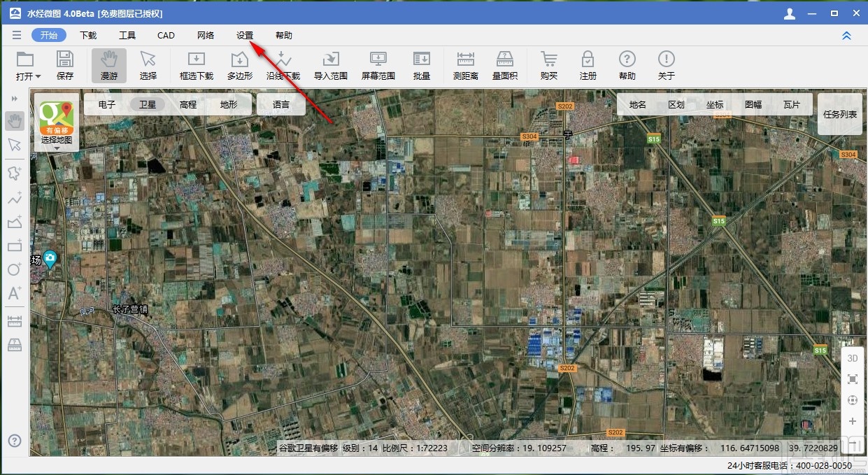Screen dimensions: 868x475
Task: Switch to the 工具 tab
Action: (127, 35)
